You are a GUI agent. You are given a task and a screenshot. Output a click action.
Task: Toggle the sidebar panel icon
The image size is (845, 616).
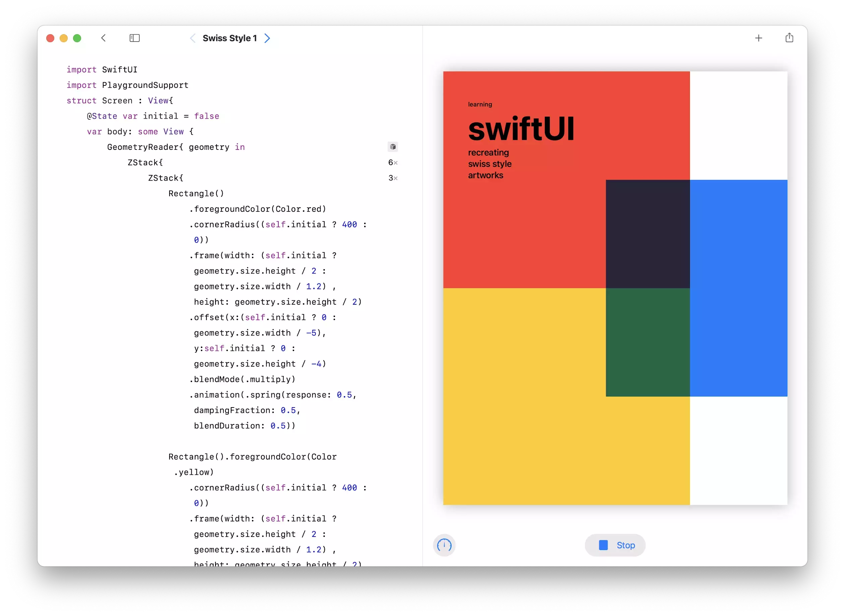pos(135,38)
